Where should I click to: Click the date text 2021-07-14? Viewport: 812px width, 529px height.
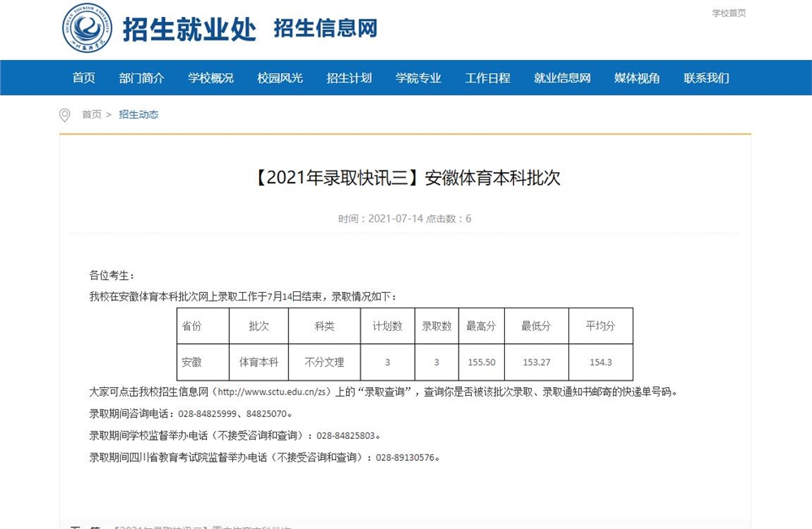coord(395,218)
